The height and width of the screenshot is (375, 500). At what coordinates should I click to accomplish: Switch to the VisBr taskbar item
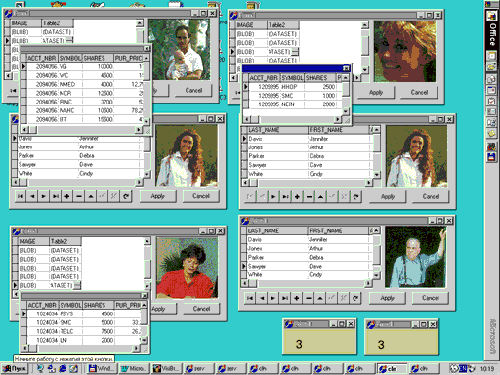click(x=166, y=369)
